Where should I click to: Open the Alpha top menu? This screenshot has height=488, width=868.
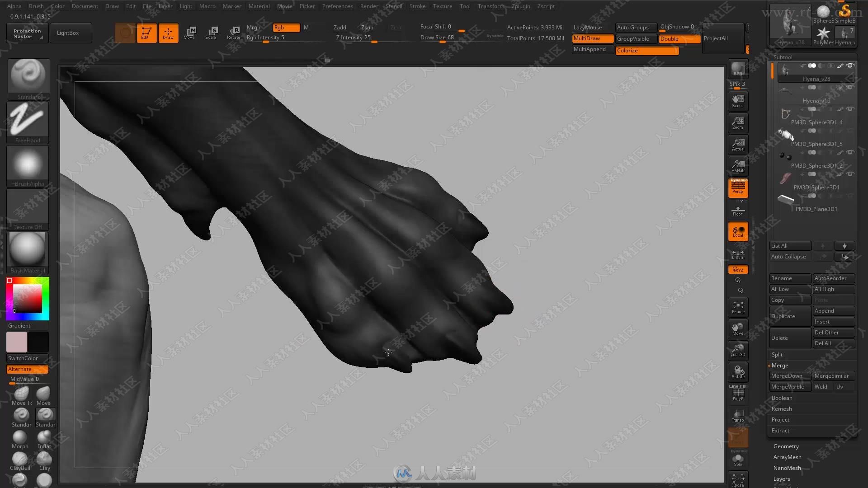click(13, 6)
